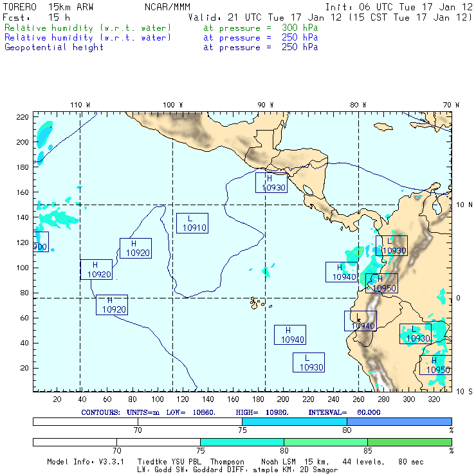
Task: Select the light green 80–85% segment of the lower color bar
Action: click(325, 442)
